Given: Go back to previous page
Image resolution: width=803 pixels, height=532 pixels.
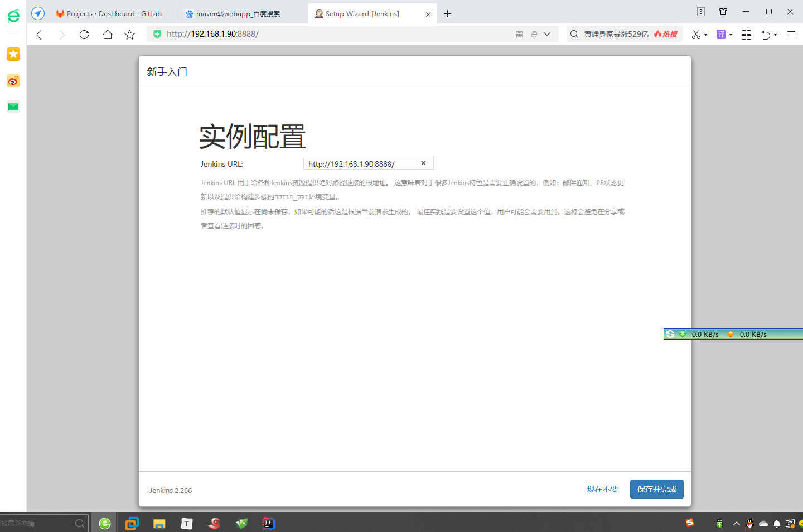Looking at the screenshot, I should tap(39, 35).
